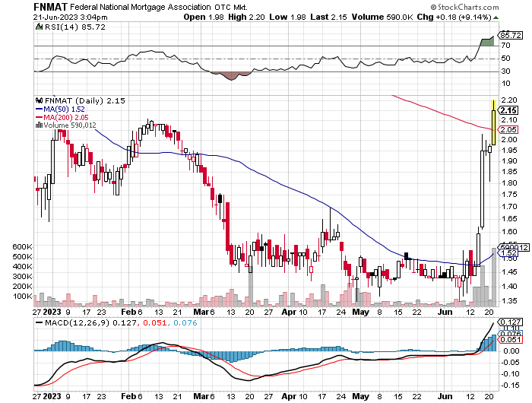
Task: Click the '21-Jun-2023 3:04pm' timestamp
Action: [71, 17]
